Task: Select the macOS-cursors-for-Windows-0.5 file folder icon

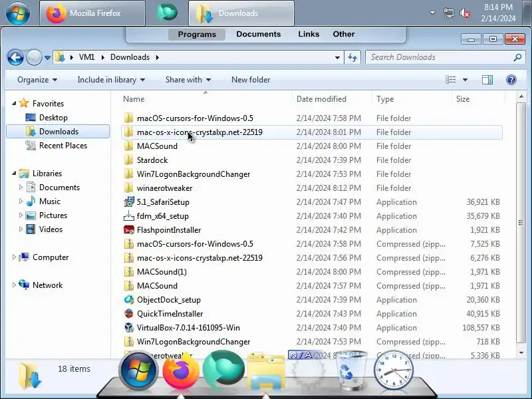Action: 128,118
